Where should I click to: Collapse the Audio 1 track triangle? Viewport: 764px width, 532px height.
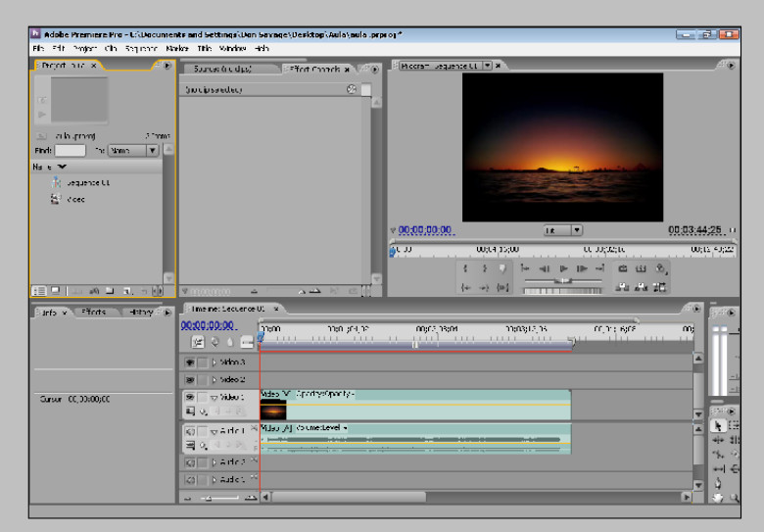[x=214, y=432]
